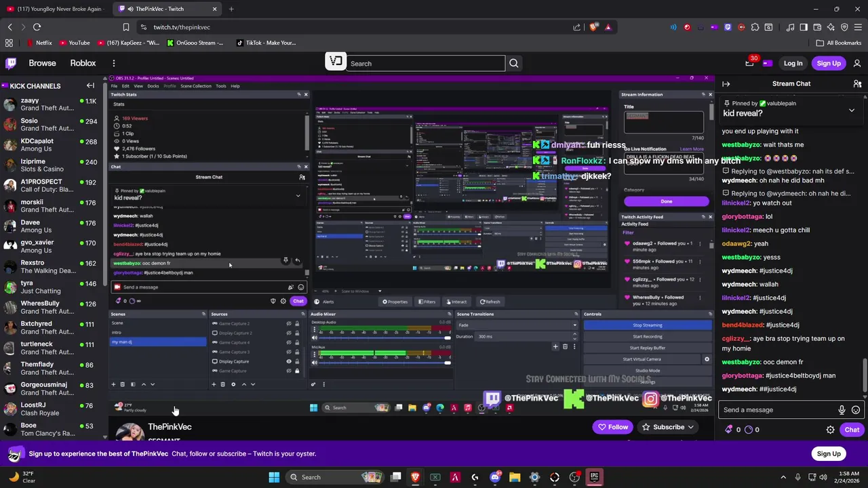
Task: Click the Twitch search input field
Action: [425, 63]
